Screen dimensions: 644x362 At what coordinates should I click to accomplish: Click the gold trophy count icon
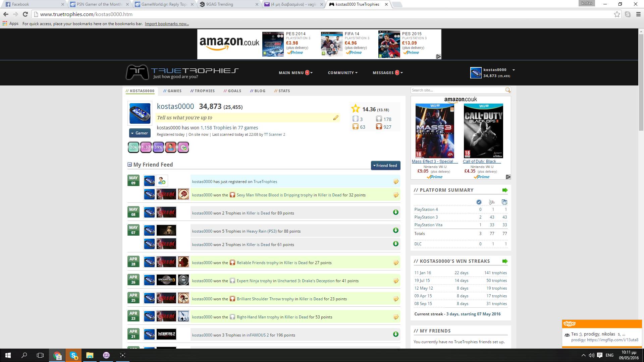pyautogui.click(x=356, y=127)
